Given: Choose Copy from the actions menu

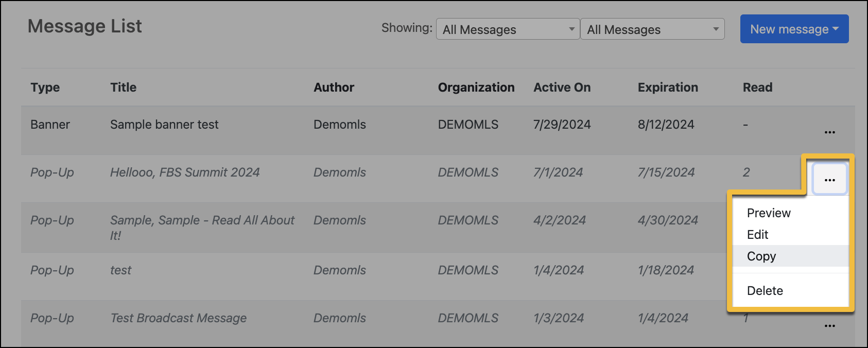Looking at the screenshot, I should pos(790,256).
